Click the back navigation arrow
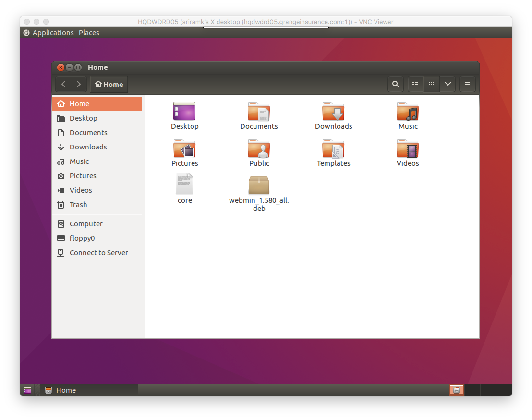Screen dimensions: 532x420 click(63, 84)
